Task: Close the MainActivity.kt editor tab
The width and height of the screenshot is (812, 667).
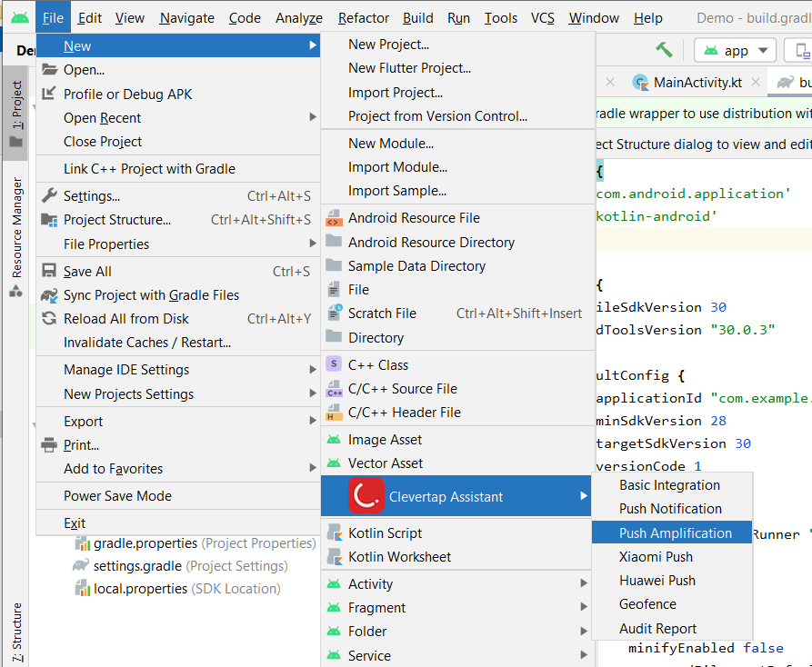Action: tap(756, 82)
